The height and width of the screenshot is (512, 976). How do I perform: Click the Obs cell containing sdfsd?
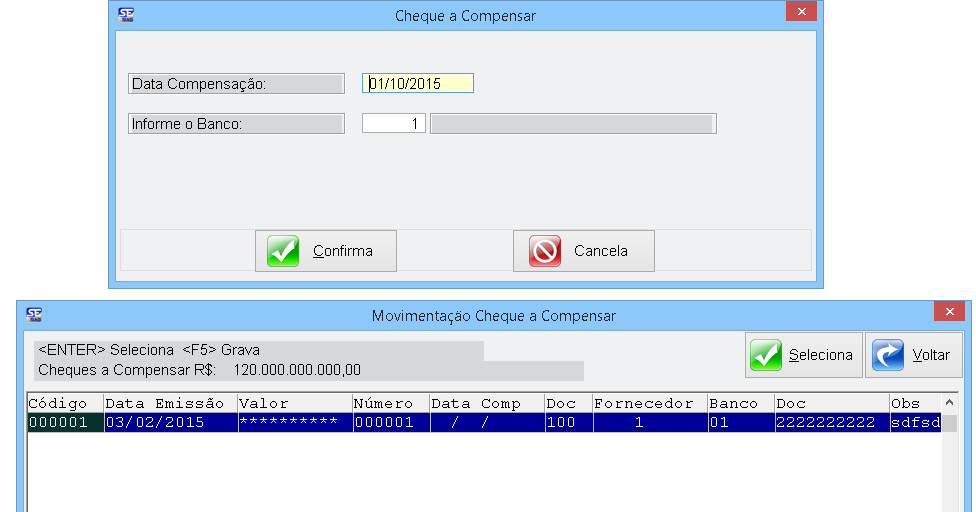click(x=916, y=423)
